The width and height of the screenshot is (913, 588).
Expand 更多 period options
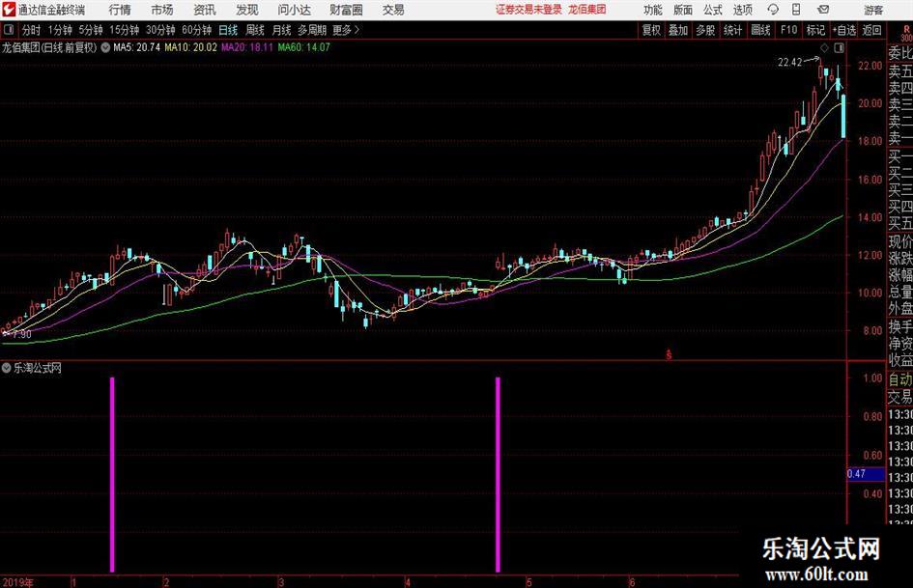click(346, 30)
